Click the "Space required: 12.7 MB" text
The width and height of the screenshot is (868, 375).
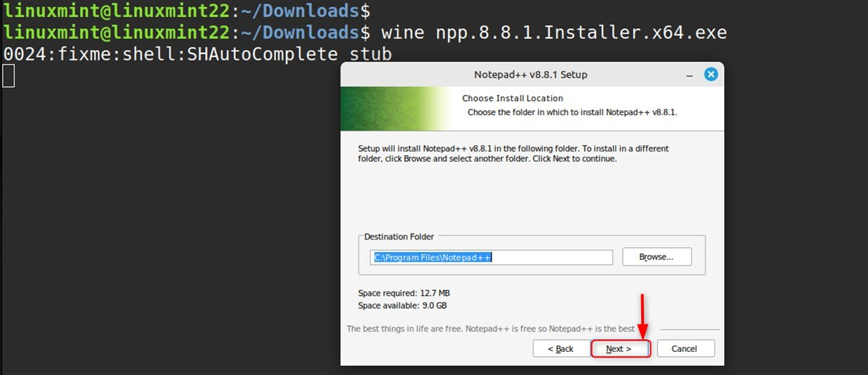coord(404,293)
